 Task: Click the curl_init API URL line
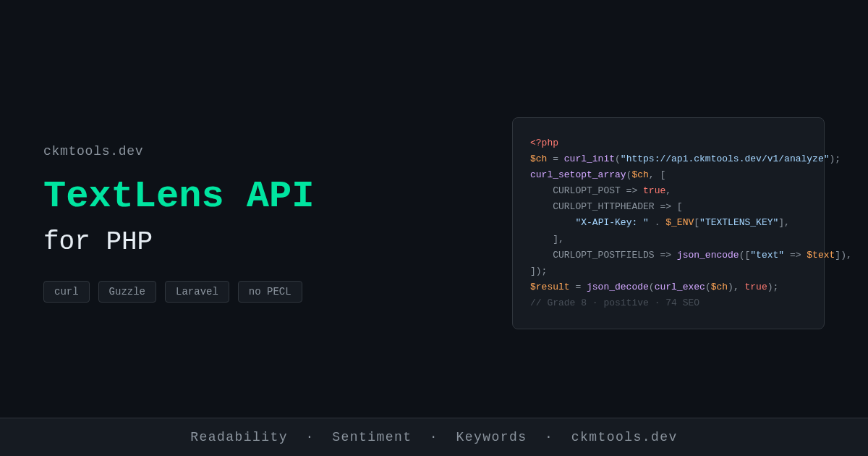[685, 159]
